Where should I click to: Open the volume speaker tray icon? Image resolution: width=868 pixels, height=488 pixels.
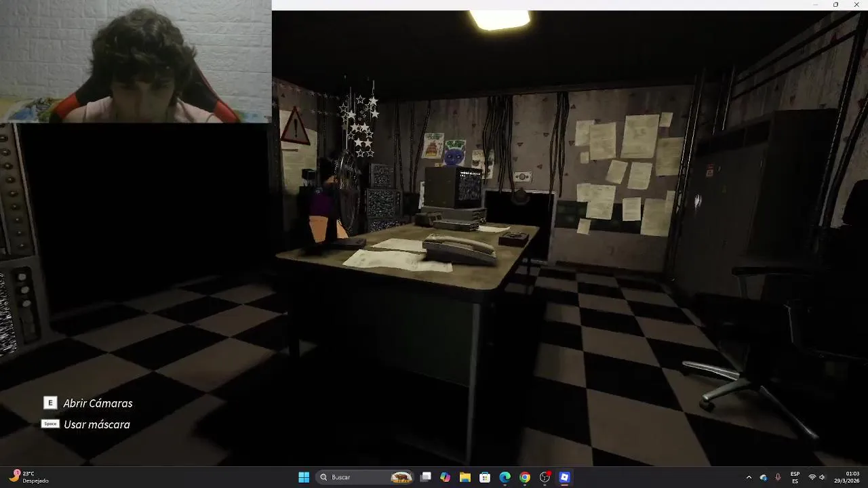coord(823,477)
